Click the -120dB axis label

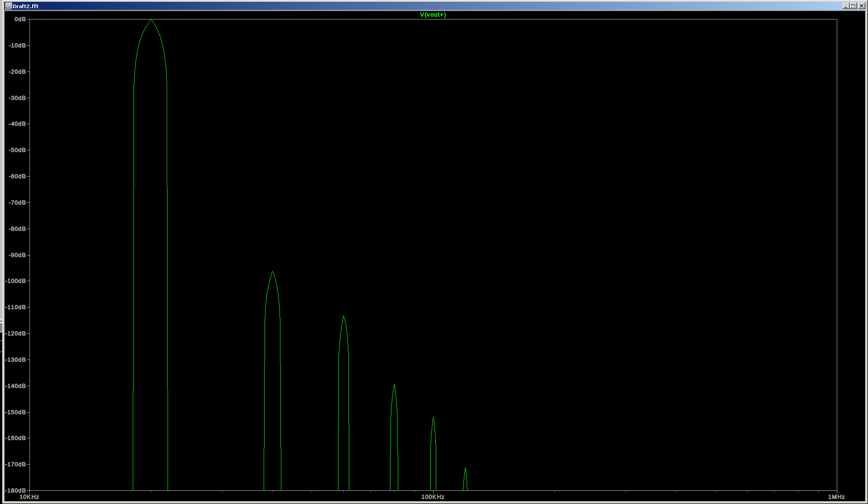tap(16, 333)
